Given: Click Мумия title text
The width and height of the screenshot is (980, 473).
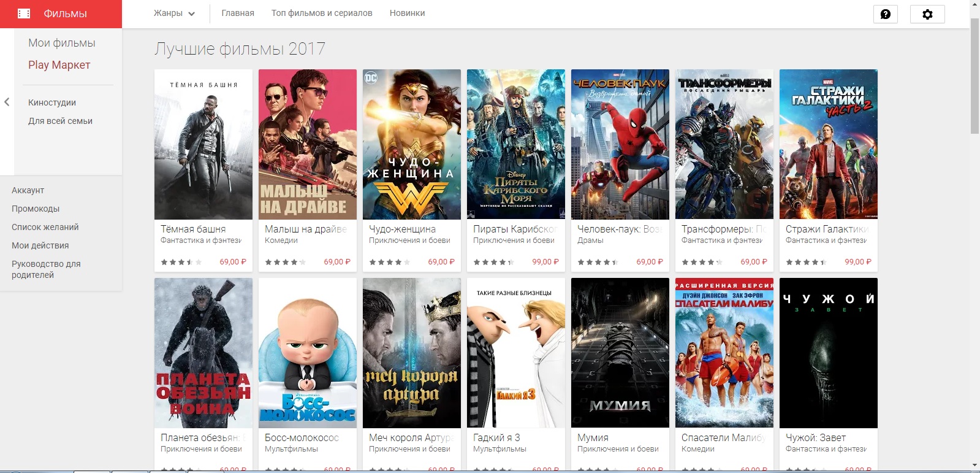Looking at the screenshot, I should click(593, 437).
